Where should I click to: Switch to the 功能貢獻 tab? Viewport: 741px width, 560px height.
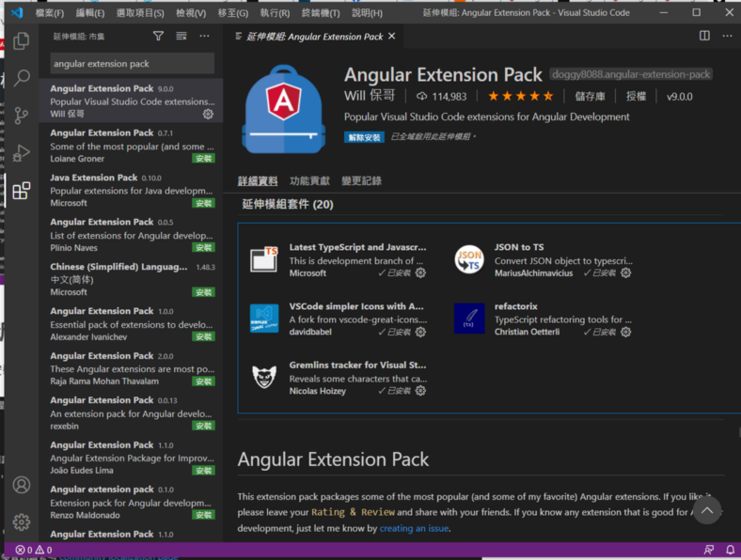tap(309, 180)
